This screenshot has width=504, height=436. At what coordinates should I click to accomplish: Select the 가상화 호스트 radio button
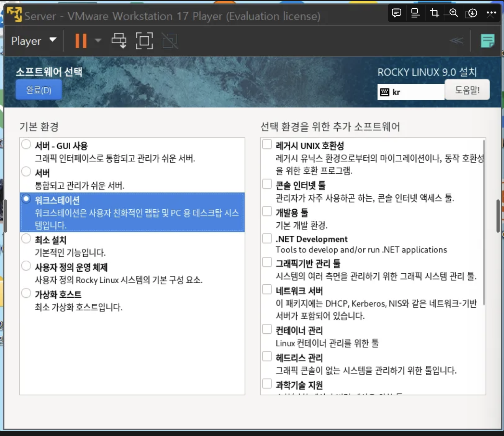coord(26,293)
